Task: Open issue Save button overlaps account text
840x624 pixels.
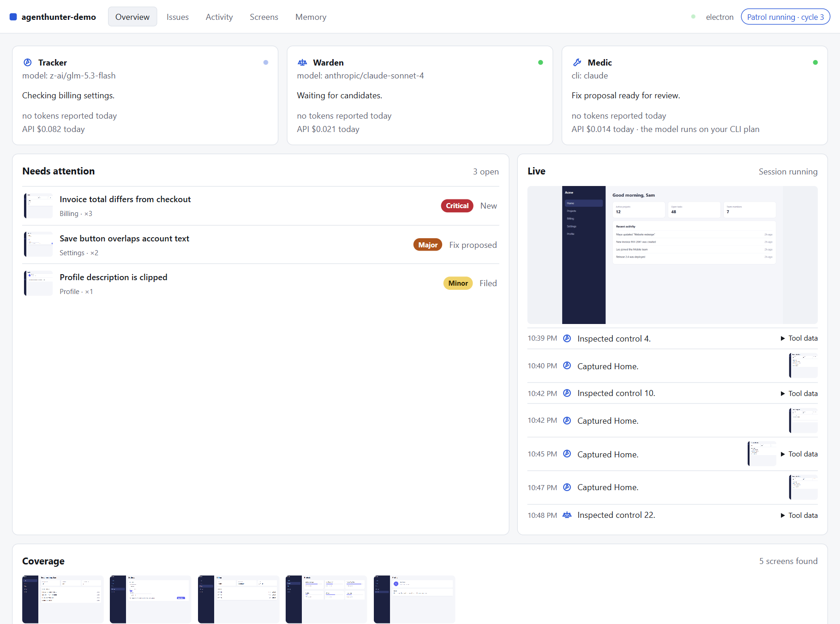Action: 261,245
